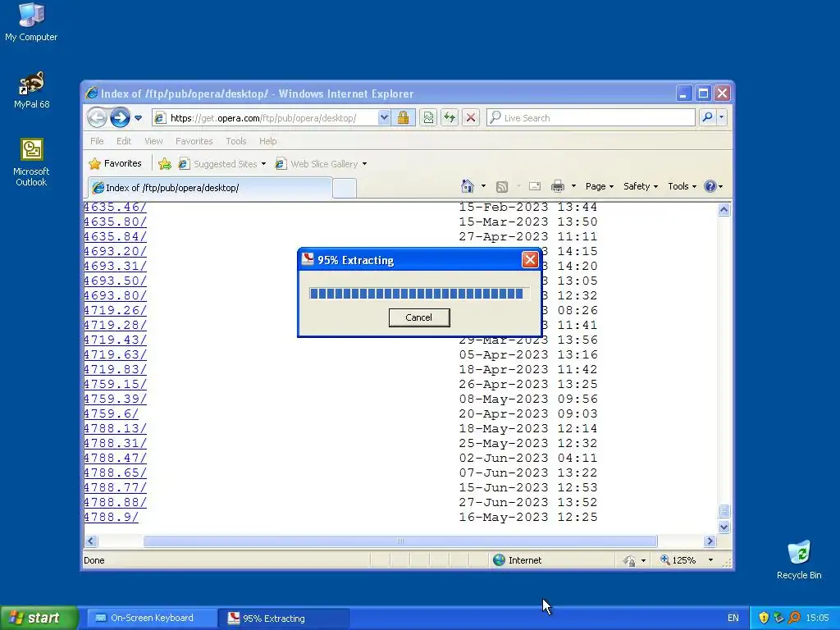This screenshot has height=630, width=840.
Task: Click the EN language indicator
Action: pyautogui.click(x=733, y=618)
